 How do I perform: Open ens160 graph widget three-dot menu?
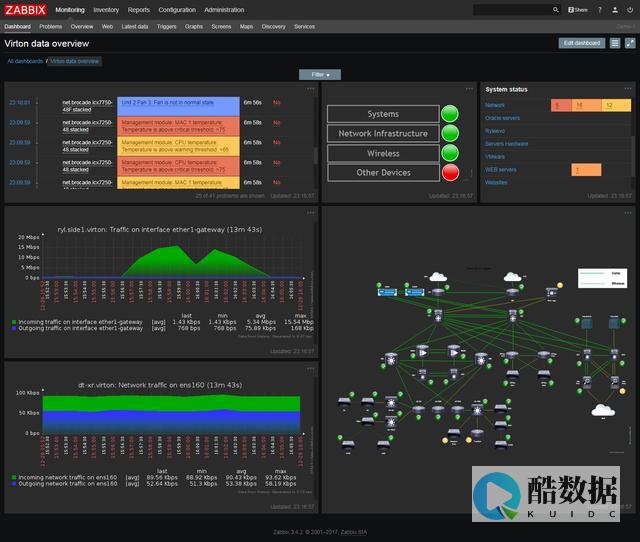click(311, 369)
